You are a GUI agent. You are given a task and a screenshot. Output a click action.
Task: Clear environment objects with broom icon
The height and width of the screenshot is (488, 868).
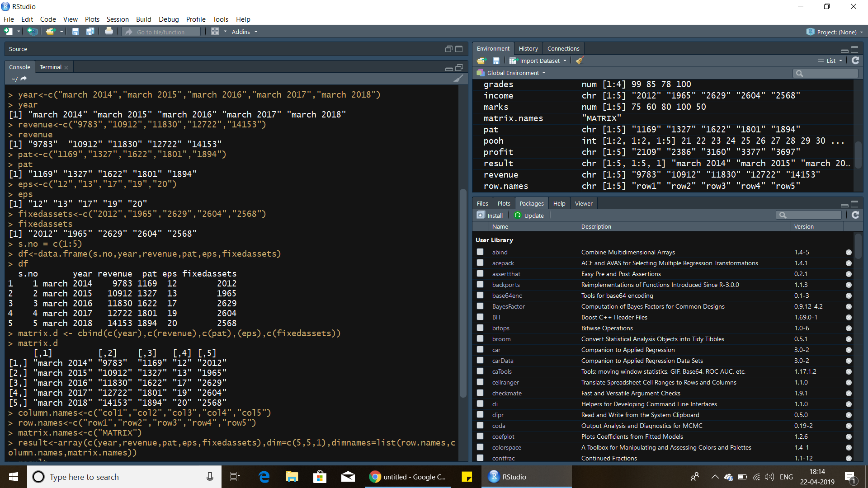(x=580, y=61)
